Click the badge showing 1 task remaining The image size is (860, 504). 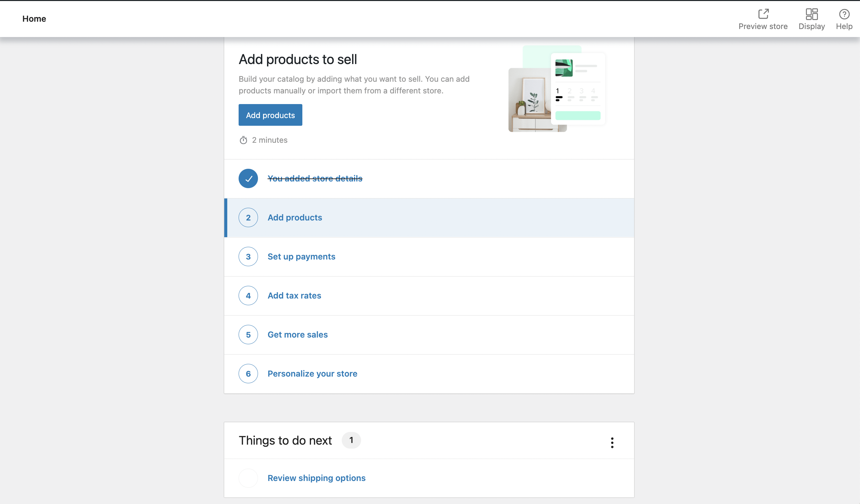pyautogui.click(x=351, y=440)
